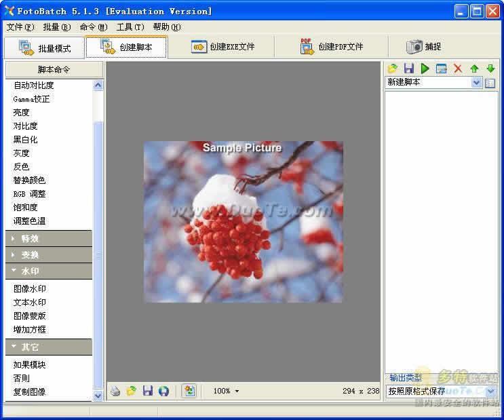Open 创建EXE文件 tab

tap(222, 47)
